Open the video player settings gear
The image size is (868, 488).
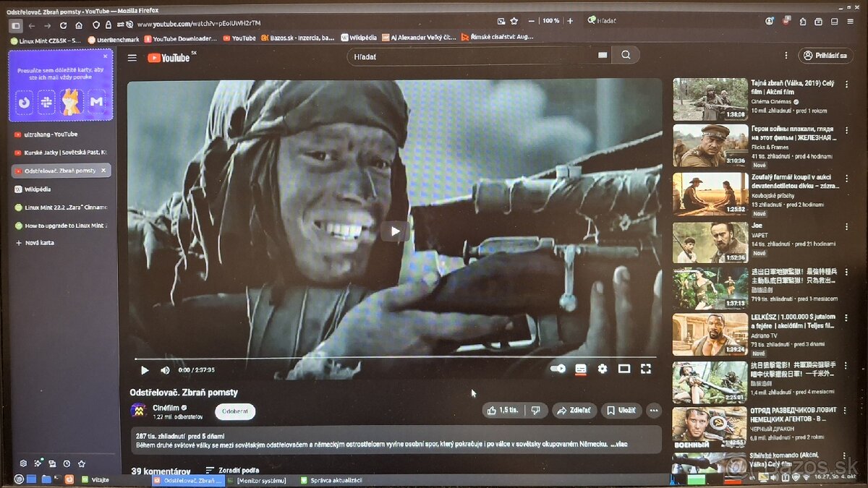point(602,369)
